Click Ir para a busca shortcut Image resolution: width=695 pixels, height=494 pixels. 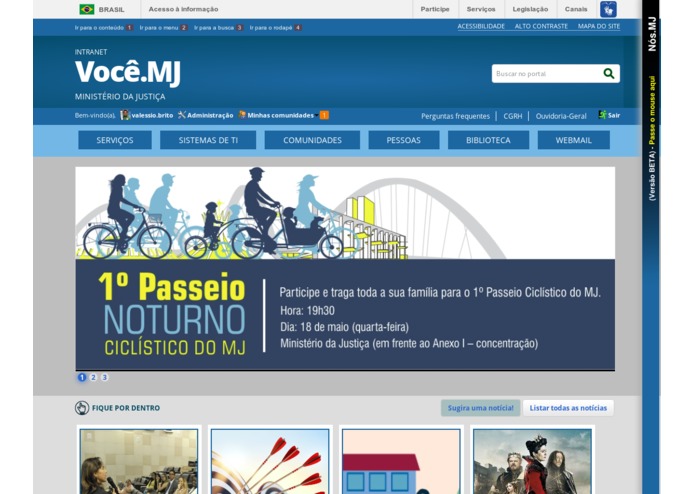click(219, 27)
